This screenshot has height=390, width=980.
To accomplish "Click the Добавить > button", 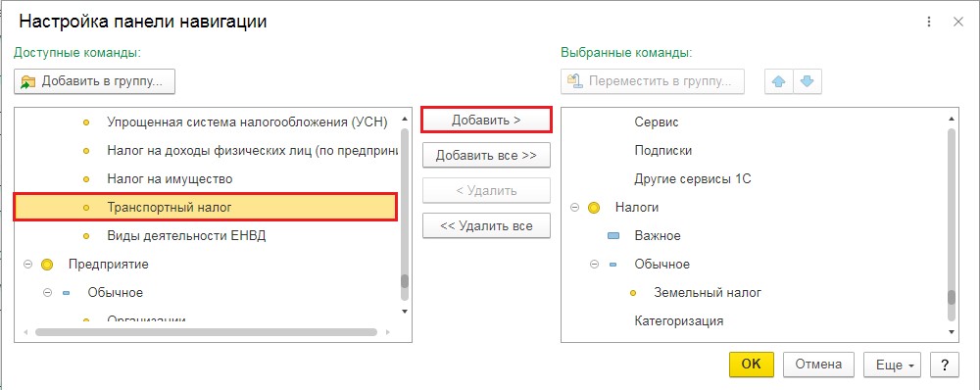I will pos(486,120).
